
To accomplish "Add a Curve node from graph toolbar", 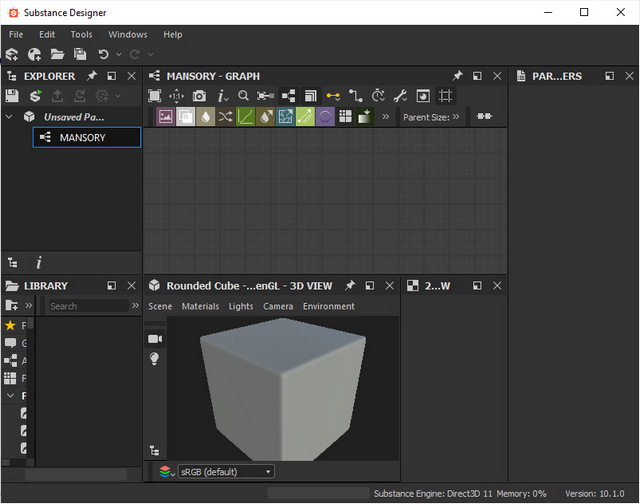I will pos(245,117).
